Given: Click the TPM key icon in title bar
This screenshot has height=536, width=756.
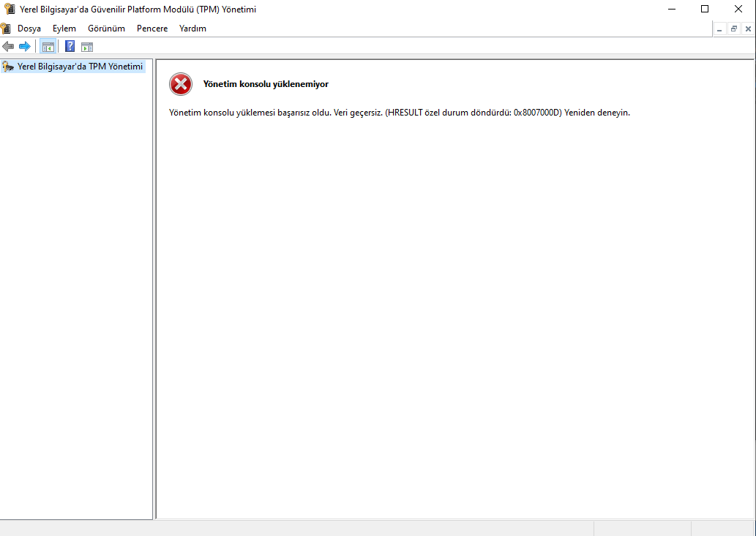Looking at the screenshot, I should pos(10,9).
